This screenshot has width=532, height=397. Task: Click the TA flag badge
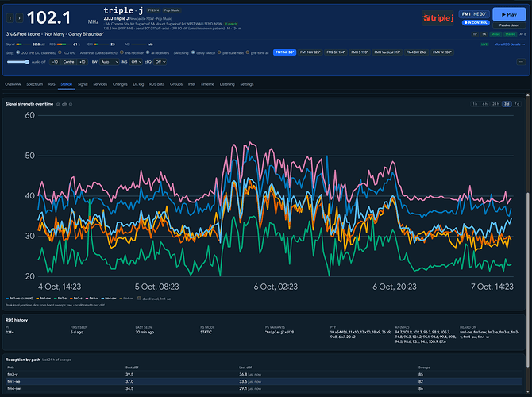pos(484,34)
